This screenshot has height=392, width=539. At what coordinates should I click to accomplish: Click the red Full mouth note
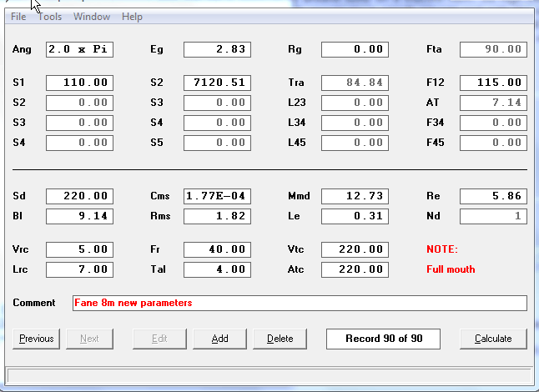[451, 269]
